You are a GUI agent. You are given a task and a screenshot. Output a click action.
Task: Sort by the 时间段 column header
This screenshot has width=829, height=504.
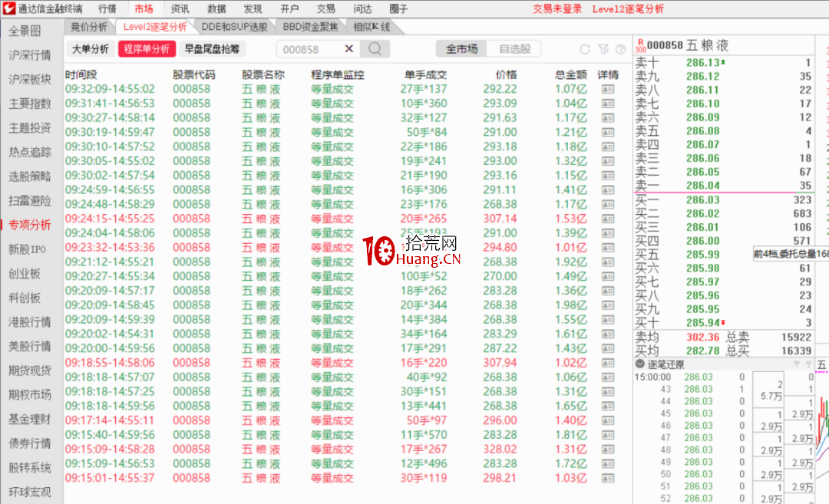click(81, 75)
